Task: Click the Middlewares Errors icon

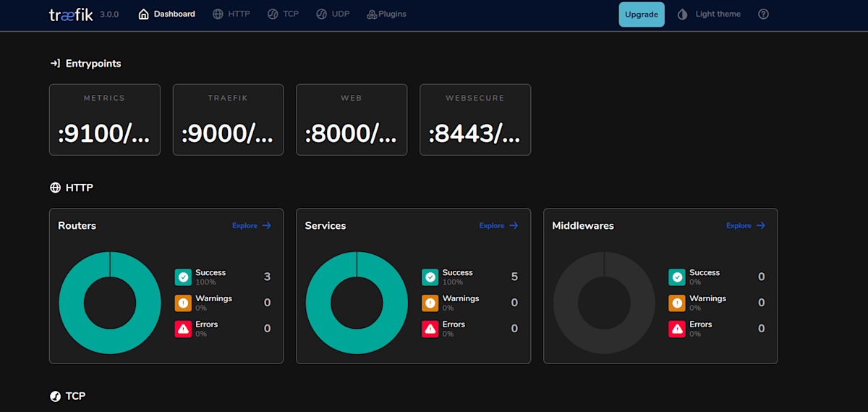Action: [x=677, y=329]
